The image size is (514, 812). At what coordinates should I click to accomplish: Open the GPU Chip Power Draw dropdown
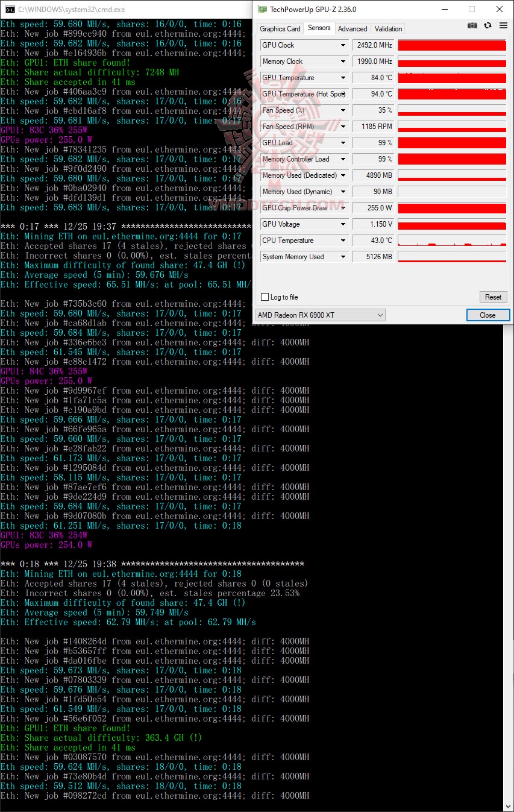(343, 208)
